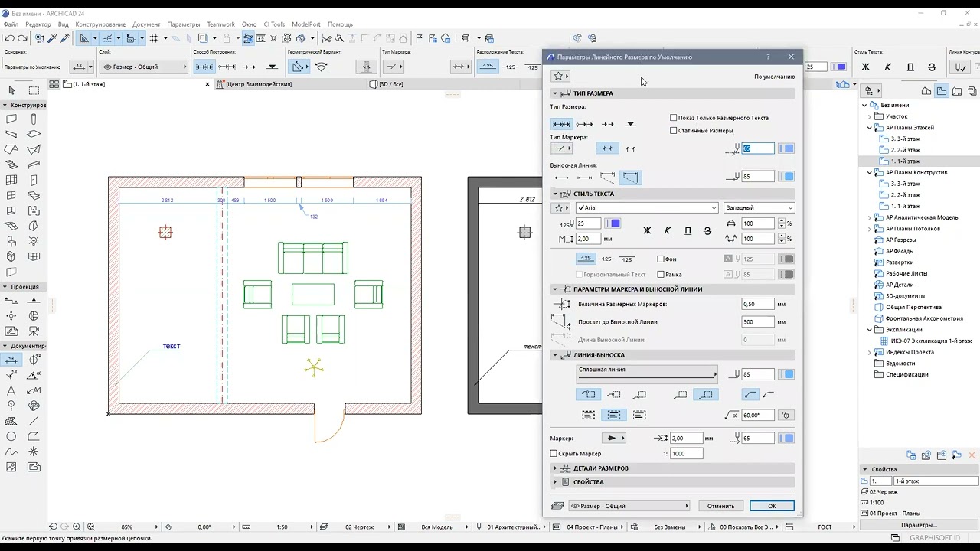The height and width of the screenshot is (551, 980).
Task: Choose the base-line dimension type with arrows
Action: pos(608,124)
